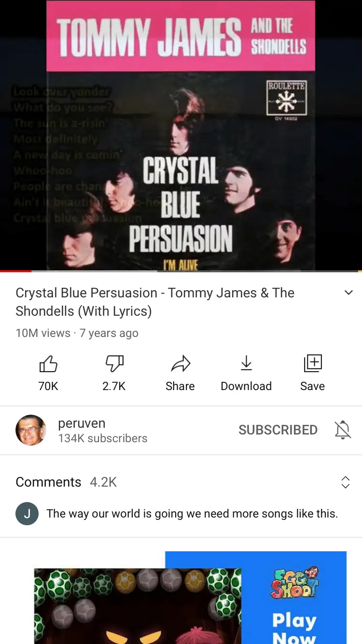Screen dimensions: 362x644
Task: Open the video title description
Action: (x=155, y=302)
